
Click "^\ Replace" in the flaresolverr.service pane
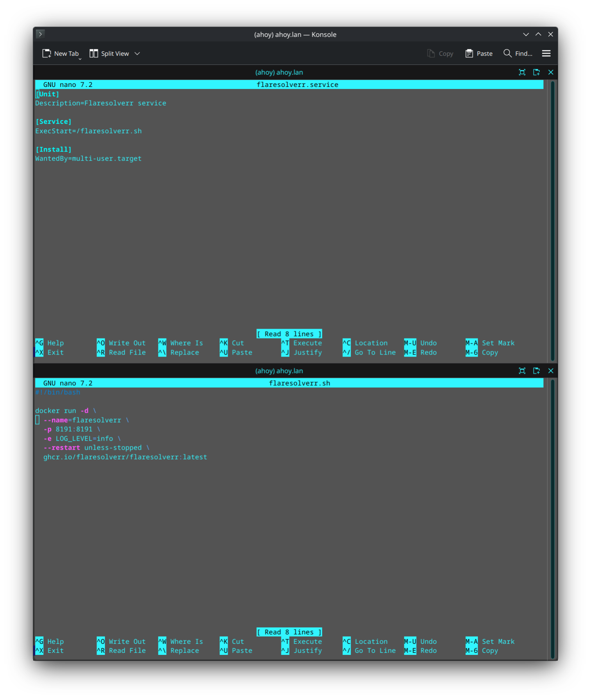179,353
